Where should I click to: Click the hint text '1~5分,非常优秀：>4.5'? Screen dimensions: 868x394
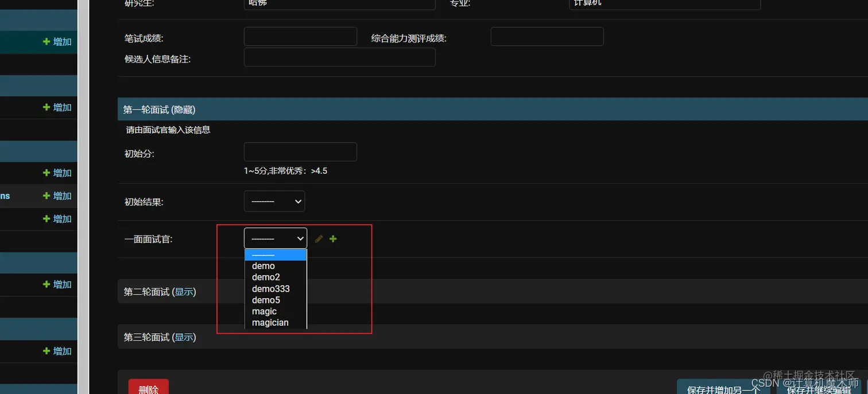(285, 171)
